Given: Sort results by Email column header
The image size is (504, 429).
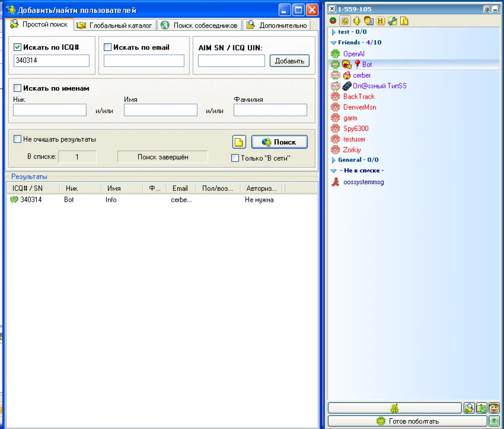Looking at the screenshot, I should 181,188.
